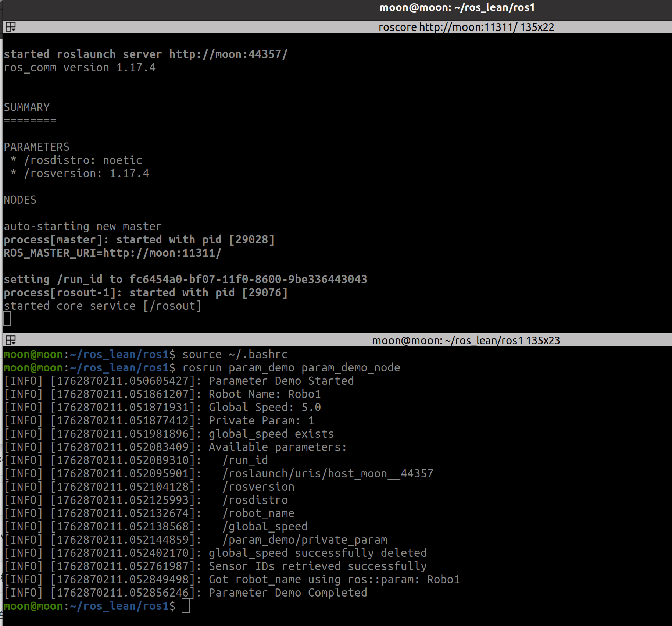This screenshot has width=672, height=626.
Task: Click 'Got robot_name using ros::param: Robo1' line
Action: tap(334, 580)
